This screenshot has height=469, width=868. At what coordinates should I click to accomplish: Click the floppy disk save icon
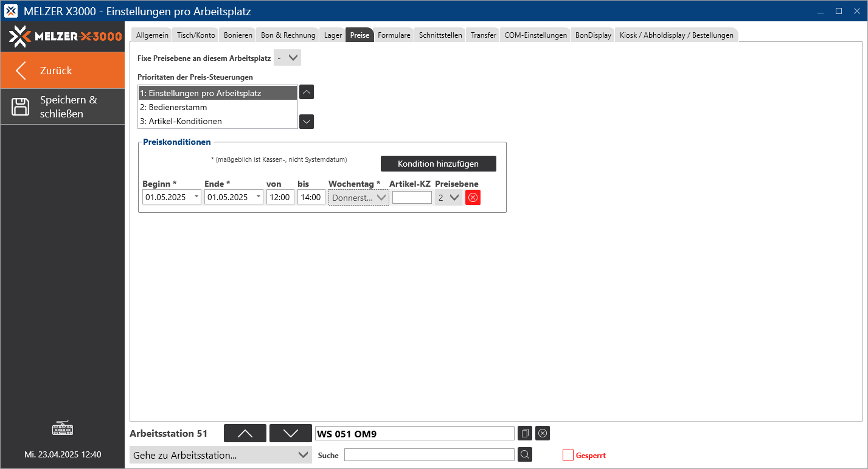21,106
